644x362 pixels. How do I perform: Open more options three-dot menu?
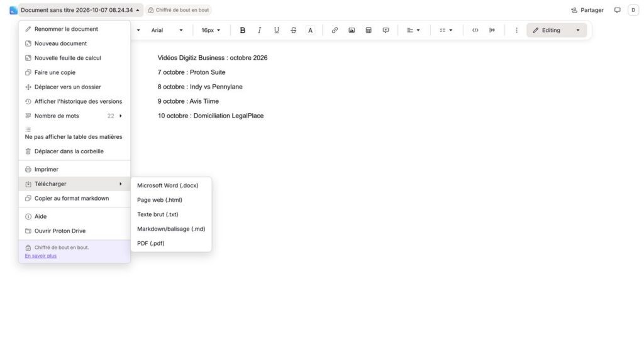517,30
